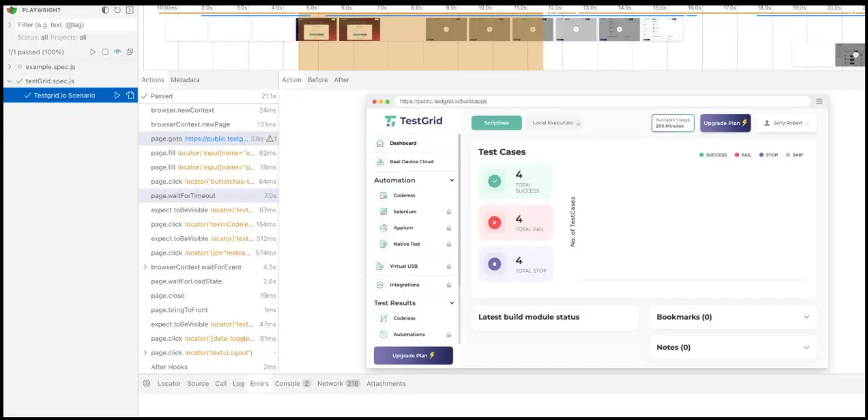Screen dimensions: 868x420
Task: Run all tests with the green play icon
Action: click(93, 52)
